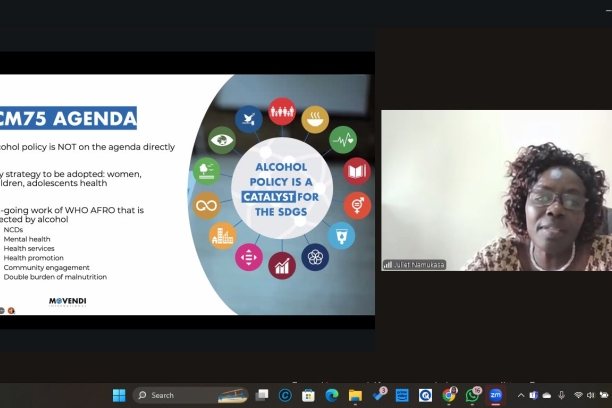
Task: Open the Task View button
Action: click(262, 395)
